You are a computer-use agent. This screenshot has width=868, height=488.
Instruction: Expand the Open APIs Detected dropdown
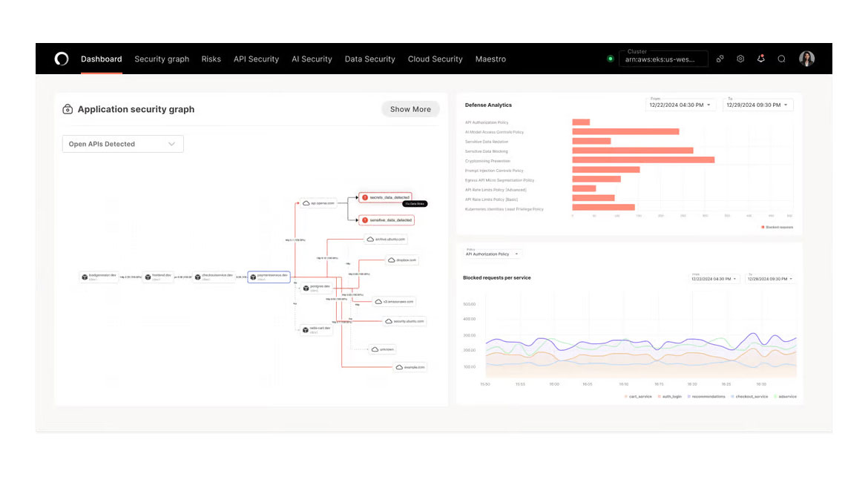(122, 144)
